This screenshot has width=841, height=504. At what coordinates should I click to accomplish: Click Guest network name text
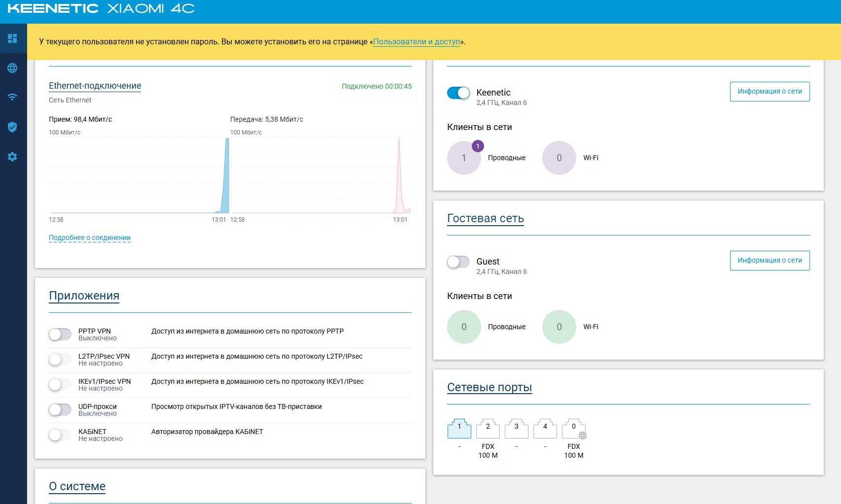(488, 262)
